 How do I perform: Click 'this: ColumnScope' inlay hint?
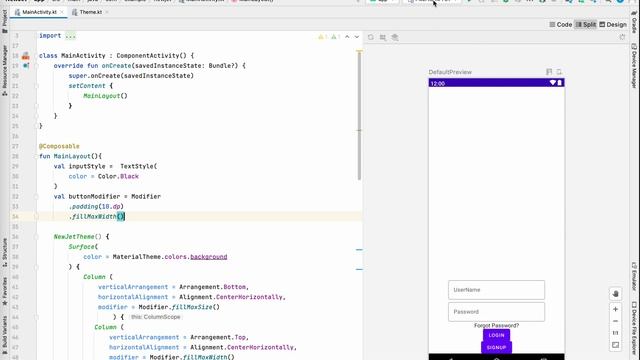[156, 317]
